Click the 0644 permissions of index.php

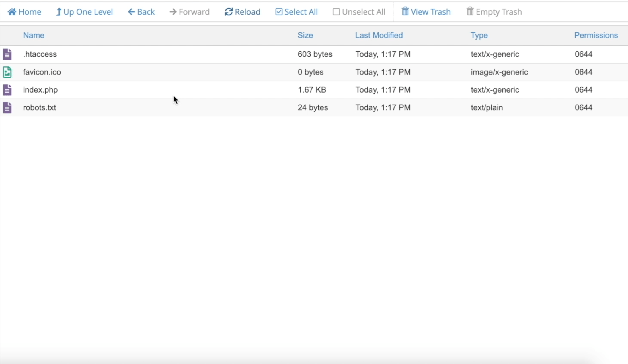coord(584,90)
